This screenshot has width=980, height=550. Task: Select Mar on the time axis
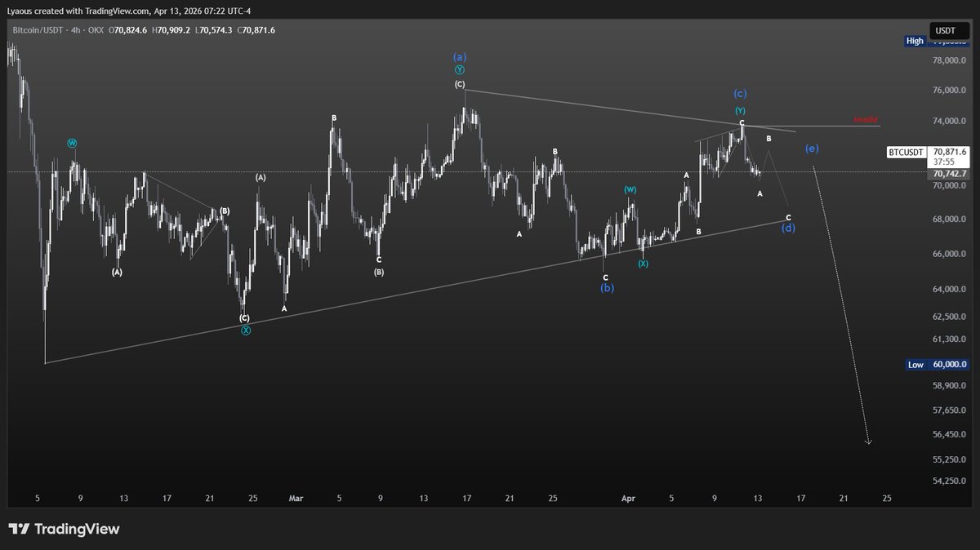tap(296, 499)
